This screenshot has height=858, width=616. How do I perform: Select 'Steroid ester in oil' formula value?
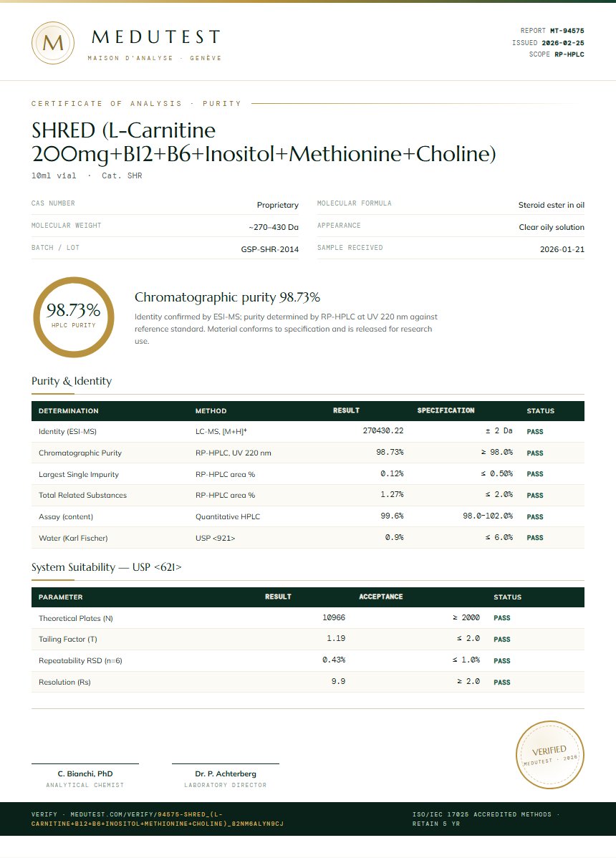[552, 205]
